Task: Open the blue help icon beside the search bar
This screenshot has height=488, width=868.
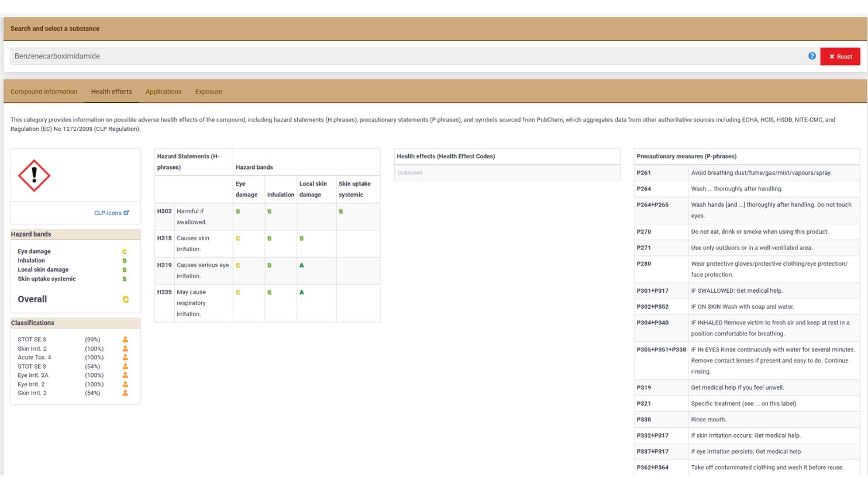Action: [812, 56]
